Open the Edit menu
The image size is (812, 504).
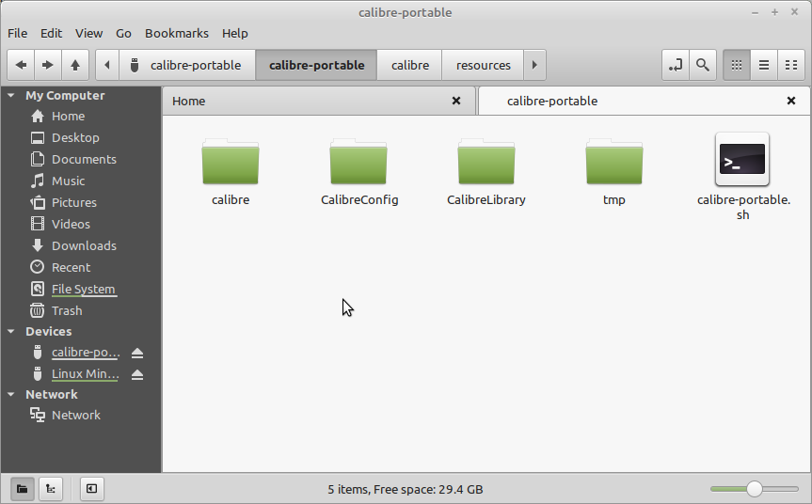pos(51,34)
